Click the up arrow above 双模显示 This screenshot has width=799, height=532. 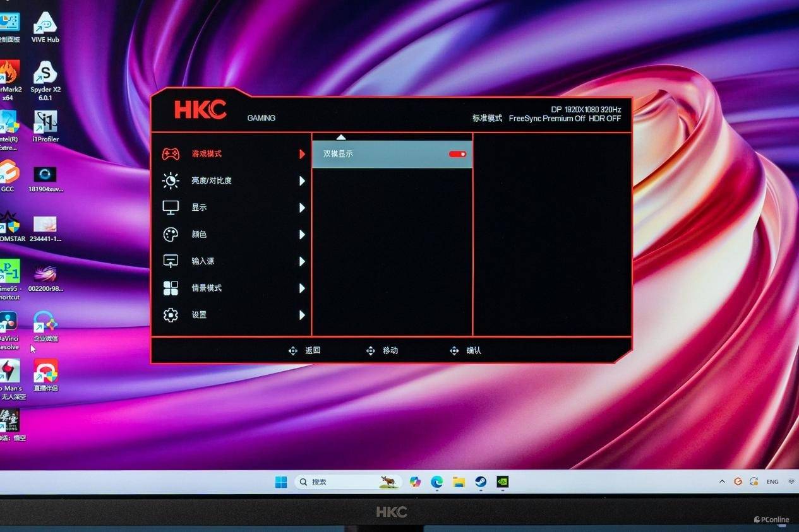tap(341, 137)
